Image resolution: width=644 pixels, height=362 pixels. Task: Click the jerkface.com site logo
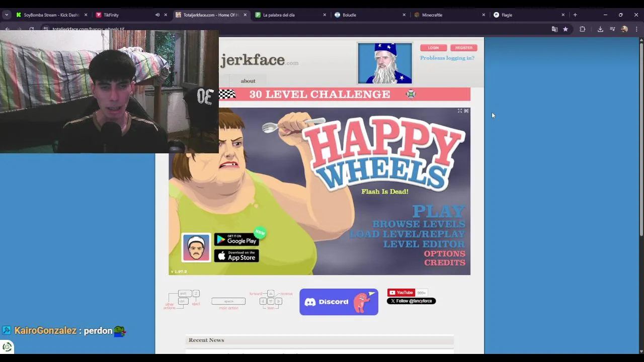(x=259, y=60)
